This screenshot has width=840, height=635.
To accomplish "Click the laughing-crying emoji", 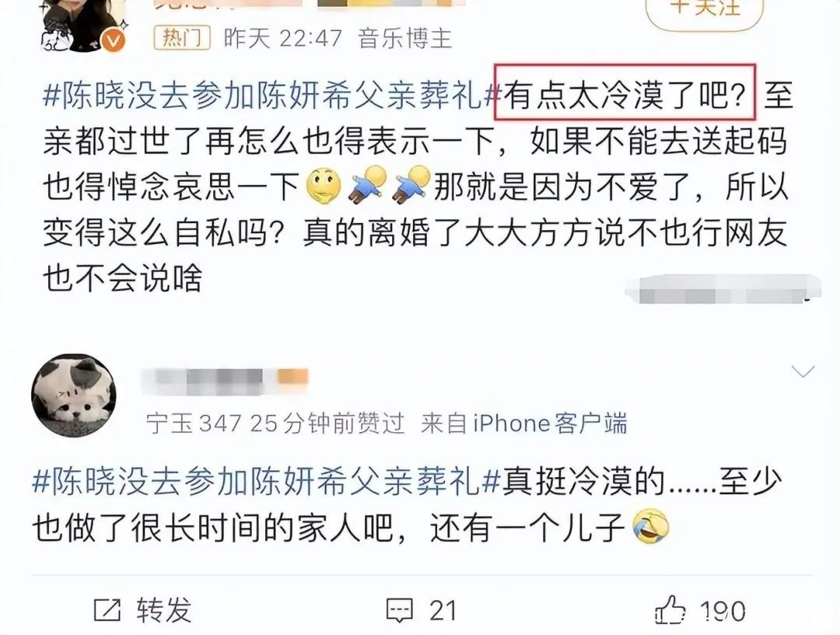I will tap(651, 527).
